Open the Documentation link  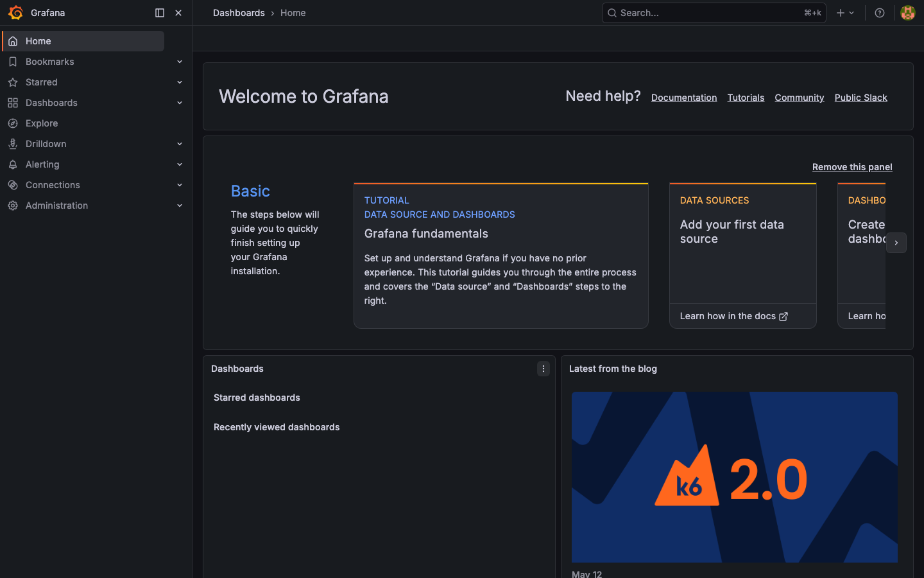[x=684, y=98]
